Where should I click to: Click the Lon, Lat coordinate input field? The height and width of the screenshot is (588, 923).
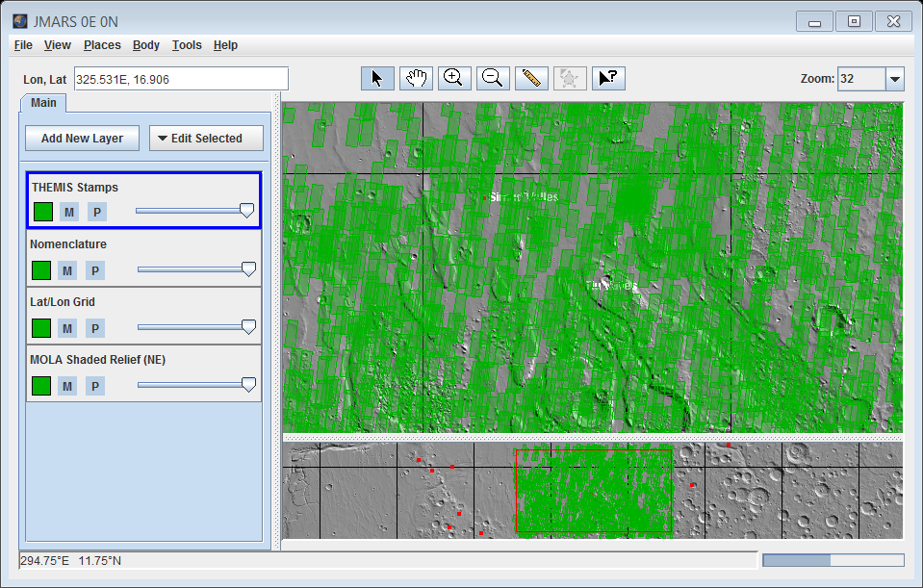coord(181,79)
